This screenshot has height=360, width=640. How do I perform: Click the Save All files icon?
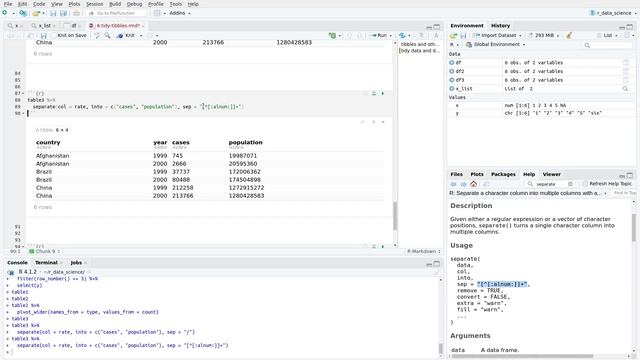(63, 13)
